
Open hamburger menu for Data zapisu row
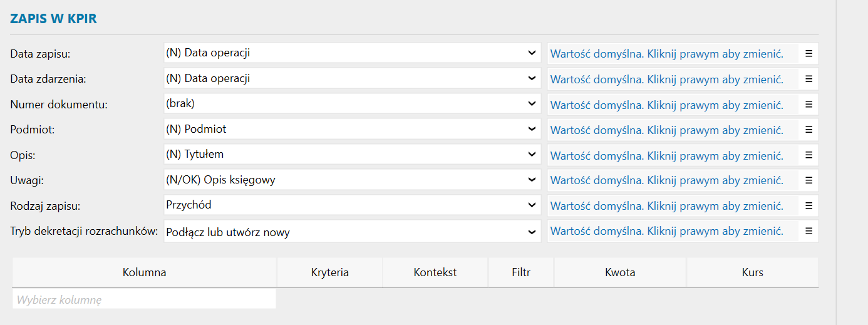tap(809, 54)
